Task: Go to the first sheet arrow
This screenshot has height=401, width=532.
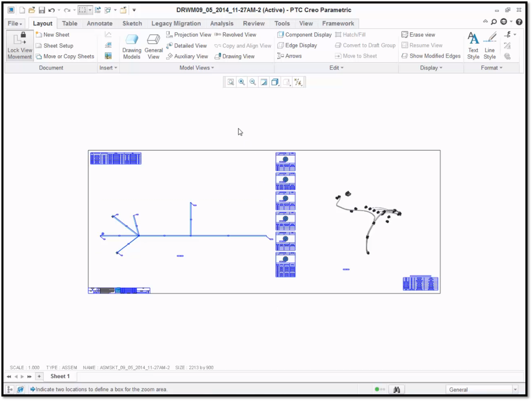Action: [x=9, y=376]
